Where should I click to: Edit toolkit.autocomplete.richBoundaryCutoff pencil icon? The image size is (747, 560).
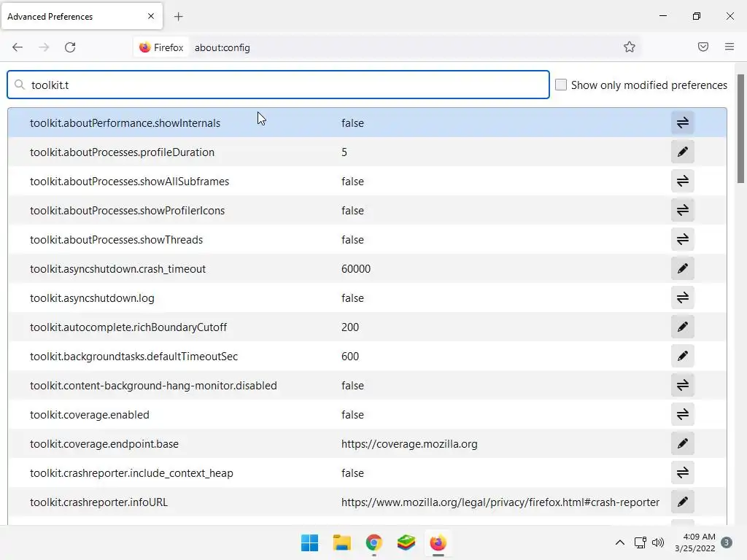682,327
